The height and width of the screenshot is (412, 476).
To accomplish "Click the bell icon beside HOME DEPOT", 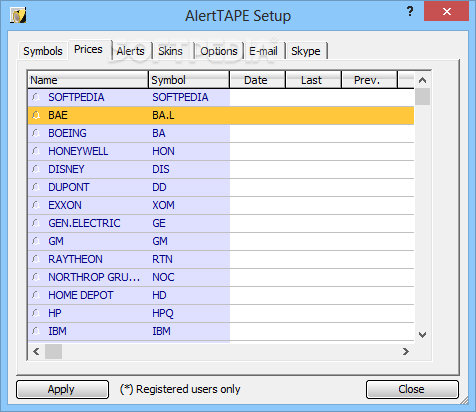I will (x=36, y=295).
